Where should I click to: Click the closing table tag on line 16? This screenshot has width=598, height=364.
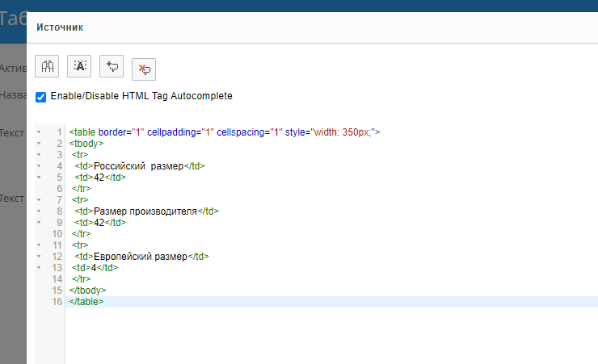tap(86, 302)
